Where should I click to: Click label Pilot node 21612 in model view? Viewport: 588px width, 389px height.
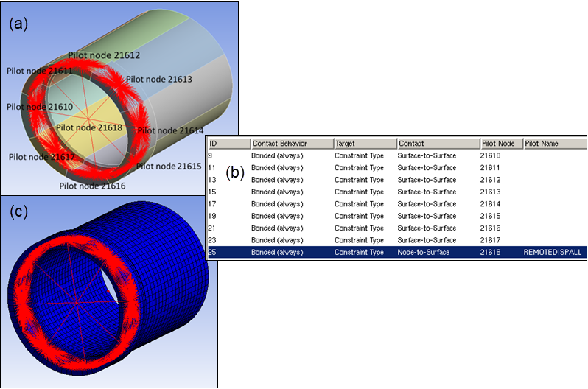(104, 55)
